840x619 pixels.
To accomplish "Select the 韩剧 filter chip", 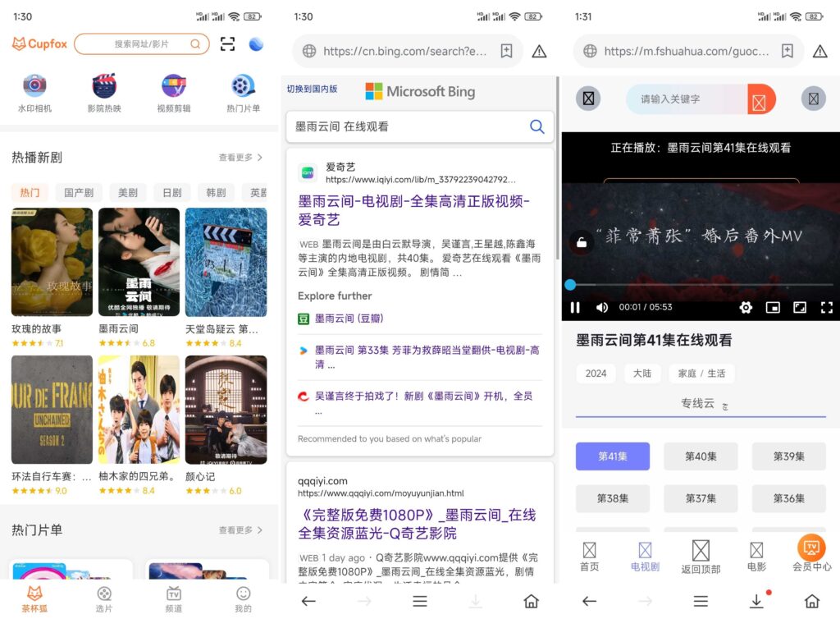I will coord(216,192).
